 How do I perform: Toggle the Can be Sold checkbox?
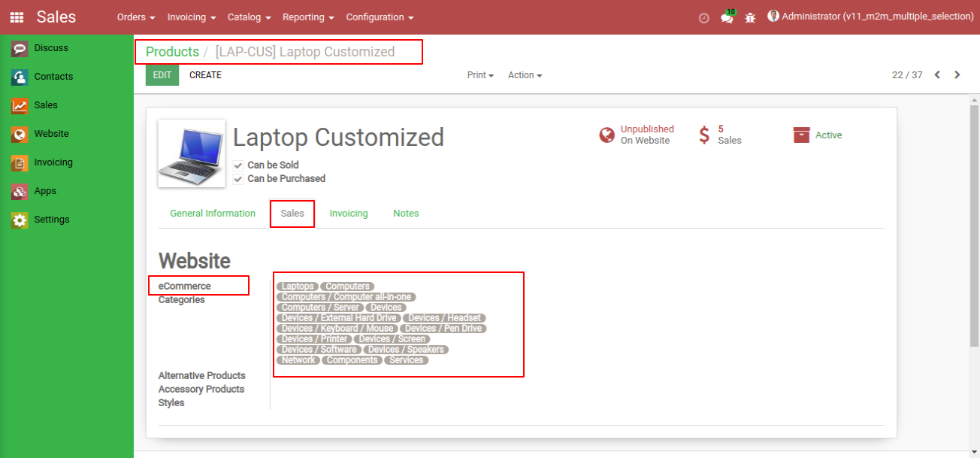(238, 165)
